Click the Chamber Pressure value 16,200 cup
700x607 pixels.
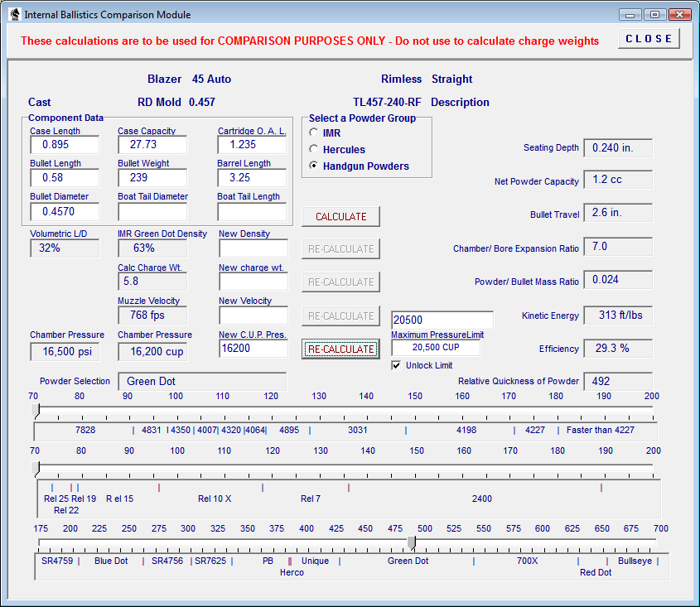click(152, 352)
